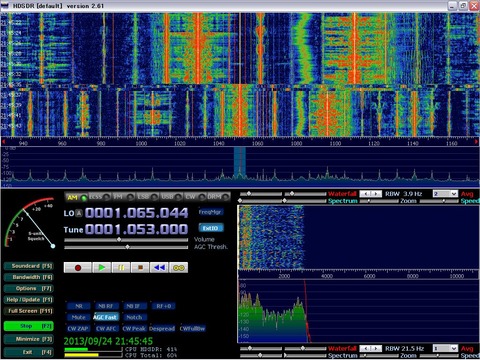Toggle the Notch filter
Viewport: 480px width, 360px height.
pyautogui.click(x=134, y=317)
